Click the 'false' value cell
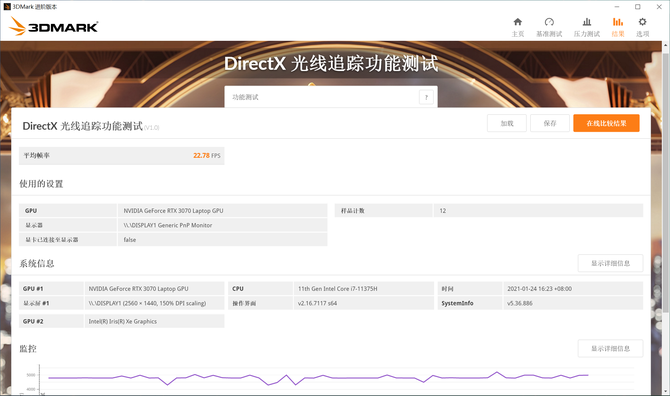This screenshot has height=396, width=670. 222,240
